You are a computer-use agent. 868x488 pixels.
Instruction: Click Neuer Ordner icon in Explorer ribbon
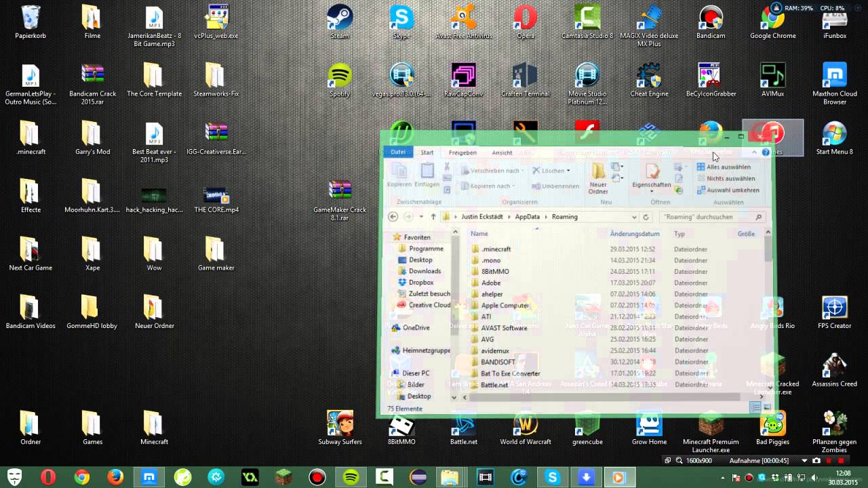pyautogui.click(x=598, y=178)
